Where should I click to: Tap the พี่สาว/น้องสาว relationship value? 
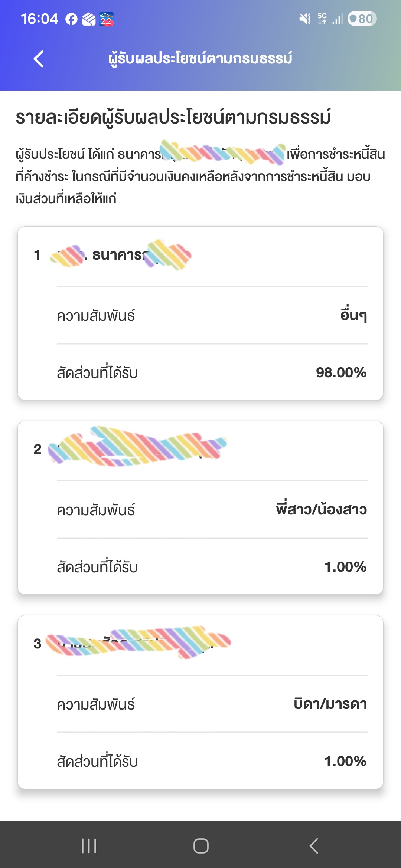pyautogui.click(x=321, y=510)
